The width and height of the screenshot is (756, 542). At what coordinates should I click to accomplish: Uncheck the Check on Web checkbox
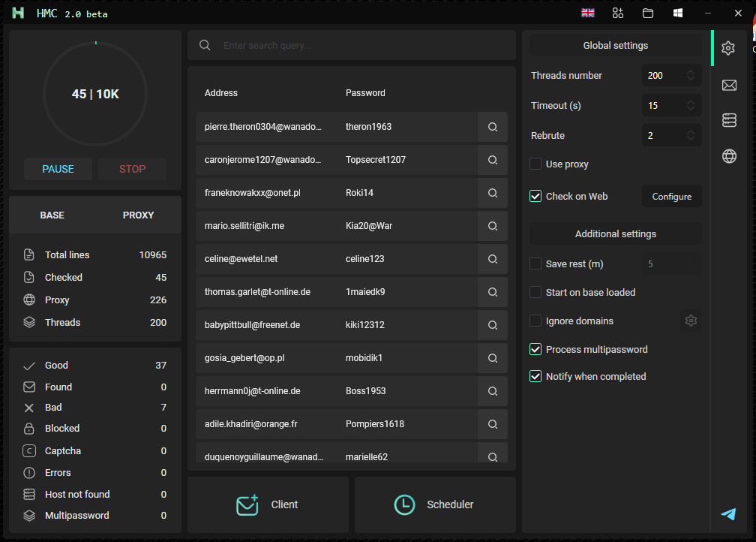click(535, 196)
